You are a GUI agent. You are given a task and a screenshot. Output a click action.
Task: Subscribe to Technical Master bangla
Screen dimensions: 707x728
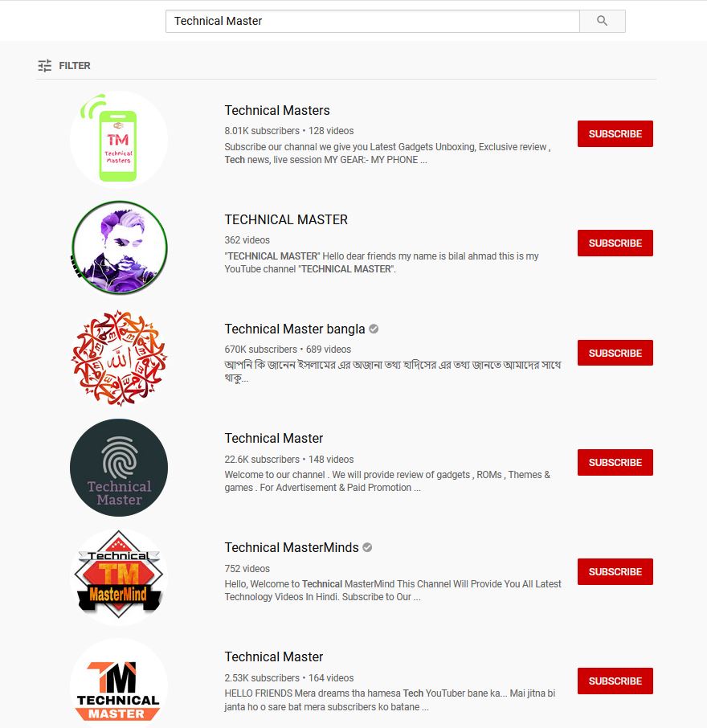[615, 353]
